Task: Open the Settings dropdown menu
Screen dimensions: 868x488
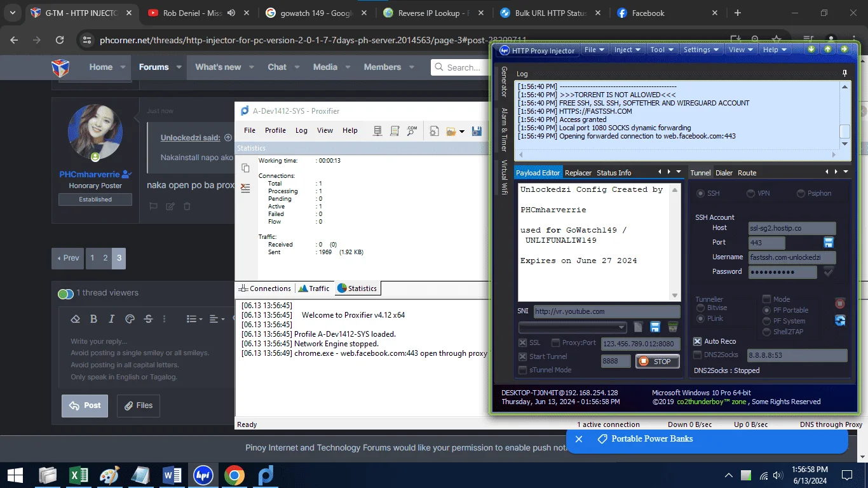Action: [702, 50]
